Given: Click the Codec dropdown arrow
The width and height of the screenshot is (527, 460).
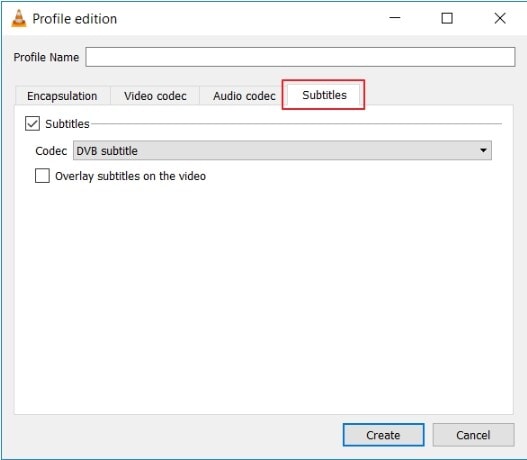Looking at the screenshot, I should [483, 151].
